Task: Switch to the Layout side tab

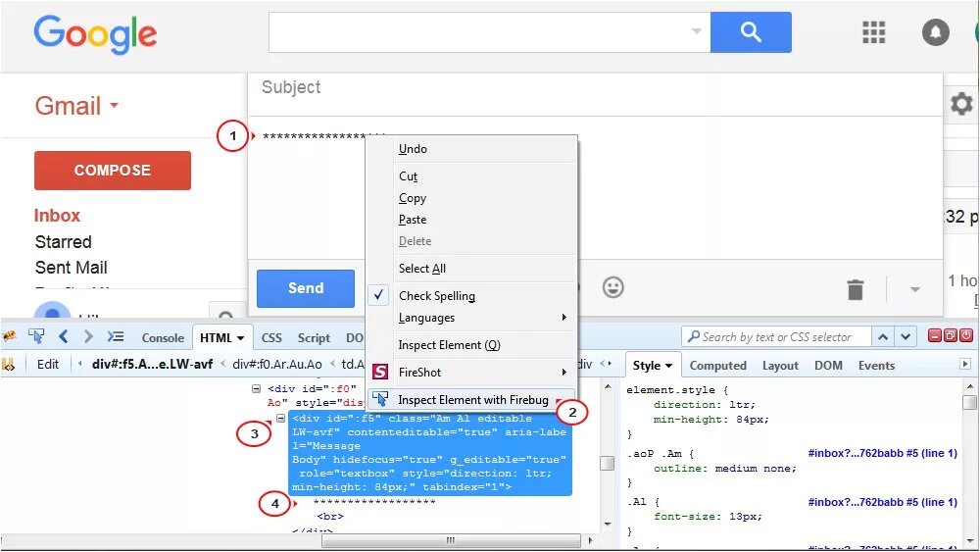Action: (780, 366)
